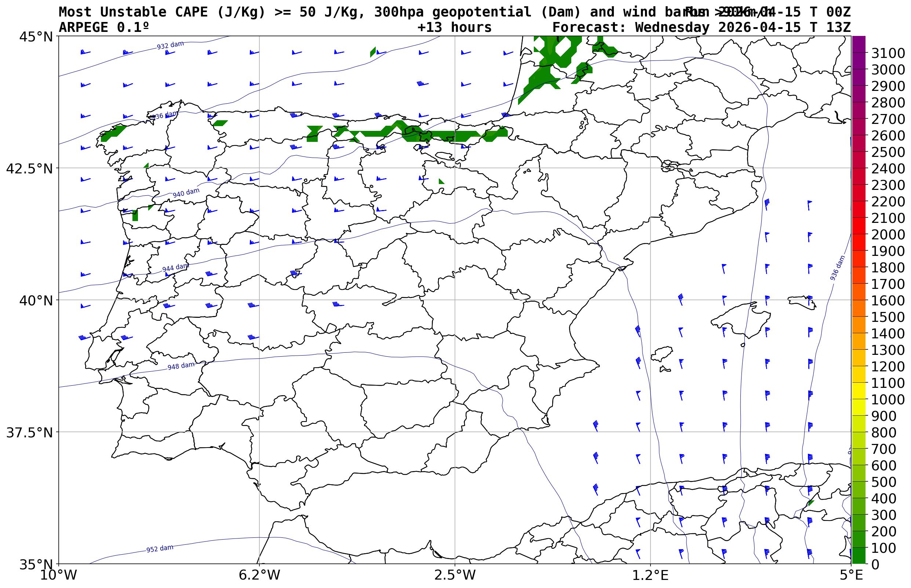This screenshot has height=588, width=911.
Task: Select the purple top colorbar segment
Action: point(858,44)
